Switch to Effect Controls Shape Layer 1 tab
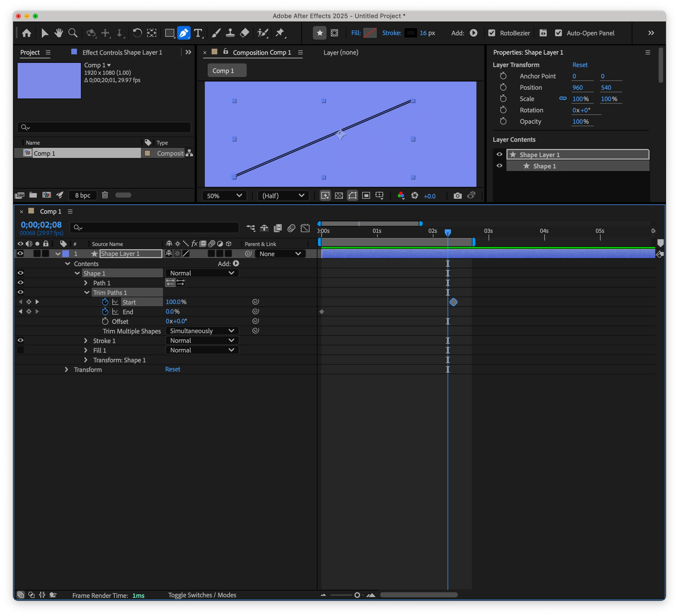The width and height of the screenshot is (679, 616). tap(122, 52)
